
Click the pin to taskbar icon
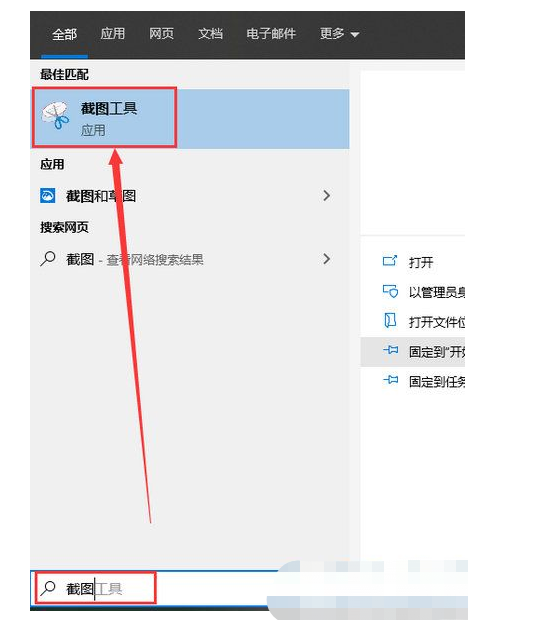390,380
